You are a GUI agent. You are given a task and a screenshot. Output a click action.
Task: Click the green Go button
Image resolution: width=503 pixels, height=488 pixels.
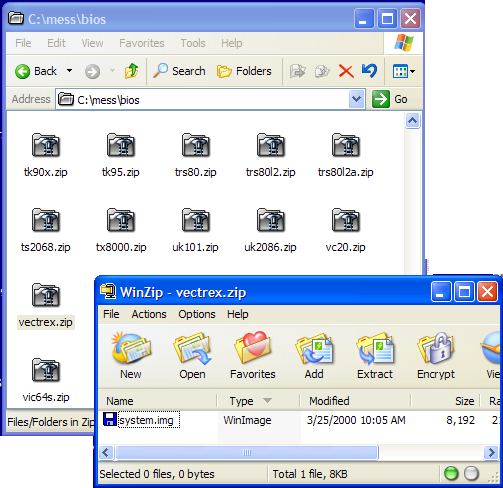[390, 99]
